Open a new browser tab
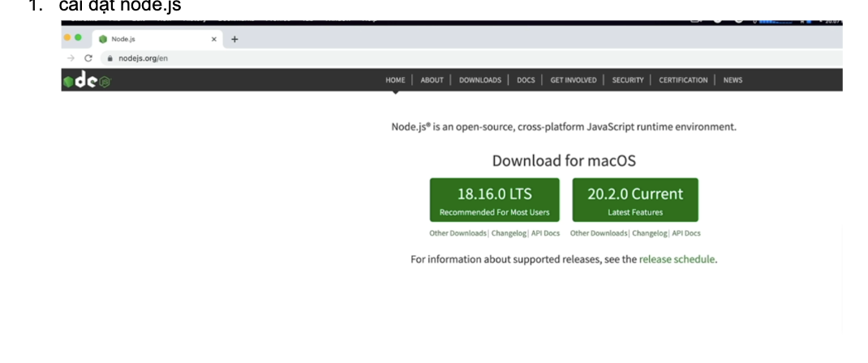Image resolution: width=868 pixels, height=363 pixels. [234, 39]
